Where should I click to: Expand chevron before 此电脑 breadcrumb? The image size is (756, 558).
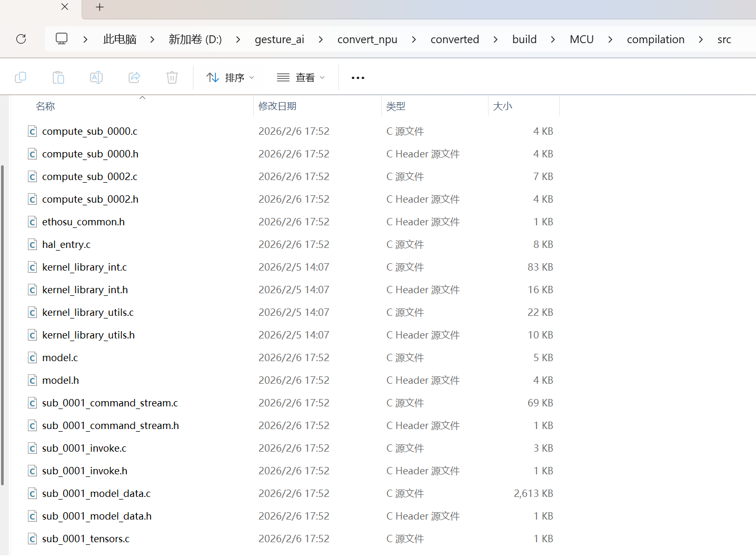[x=85, y=39]
